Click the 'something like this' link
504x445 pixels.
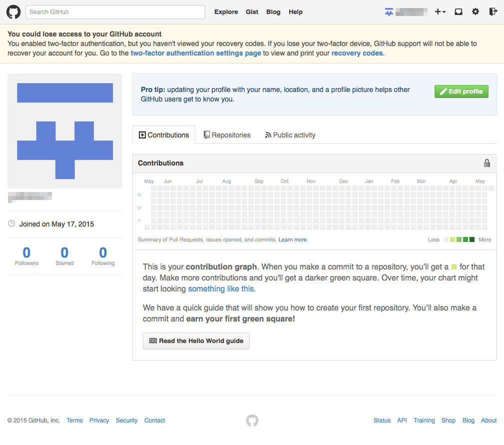pyautogui.click(x=221, y=289)
